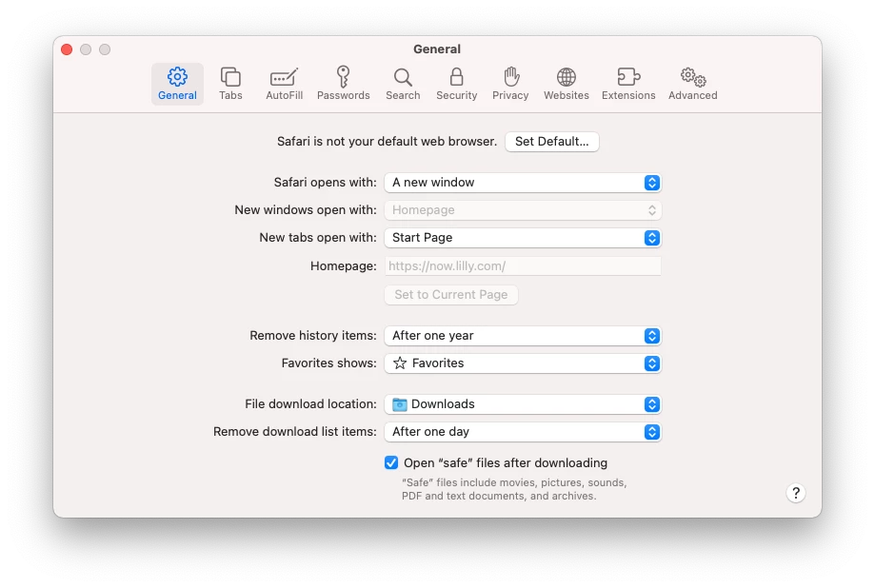Click 'Safari is not your default web browser.' text
The width and height of the screenshot is (875, 588).
pyautogui.click(x=387, y=142)
